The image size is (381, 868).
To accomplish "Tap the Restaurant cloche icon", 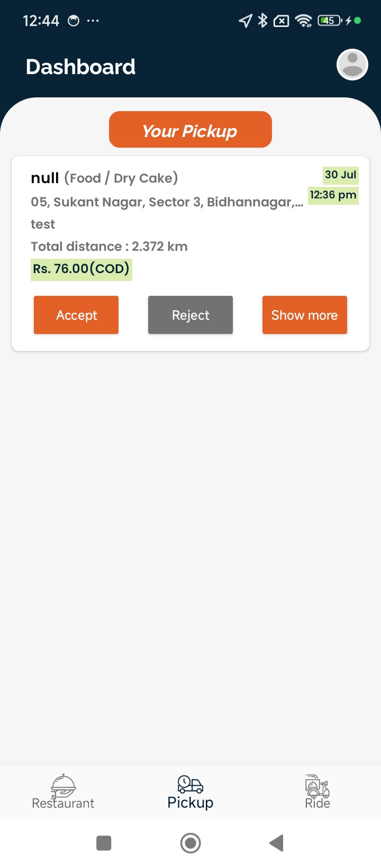I will point(63,786).
